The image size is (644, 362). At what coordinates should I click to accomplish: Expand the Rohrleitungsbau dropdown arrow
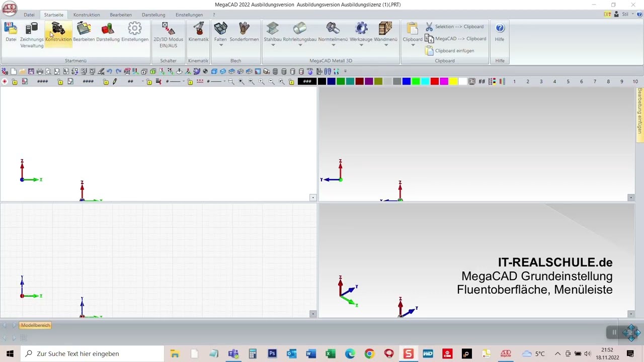pyautogui.click(x=300, y=45)
